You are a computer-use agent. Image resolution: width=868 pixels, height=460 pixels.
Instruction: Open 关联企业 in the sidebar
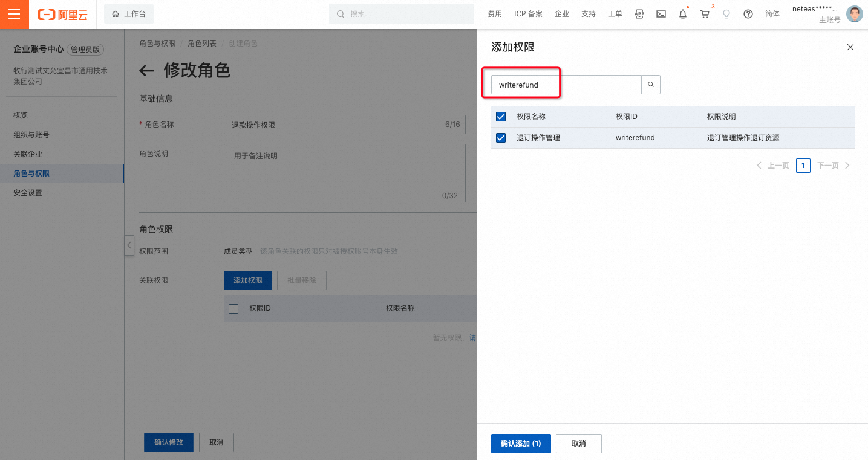click(x=28, y=154)
